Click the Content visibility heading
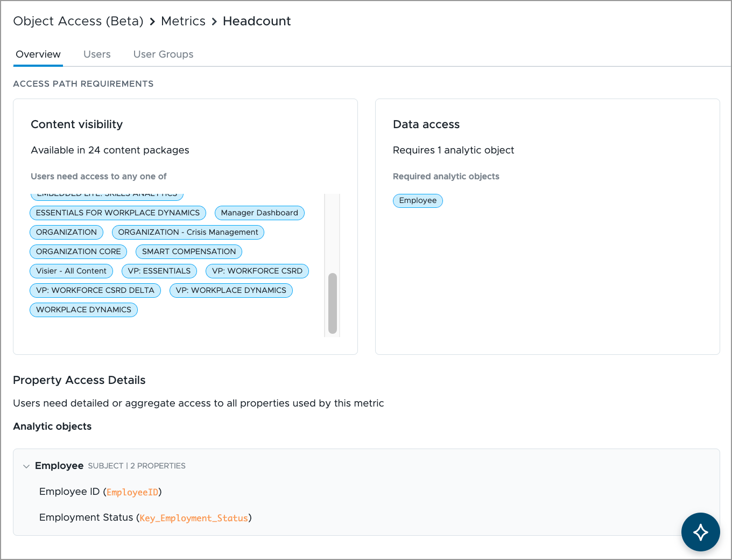The height and width of the screenshot is (560, 732). [x=77, y=124]
